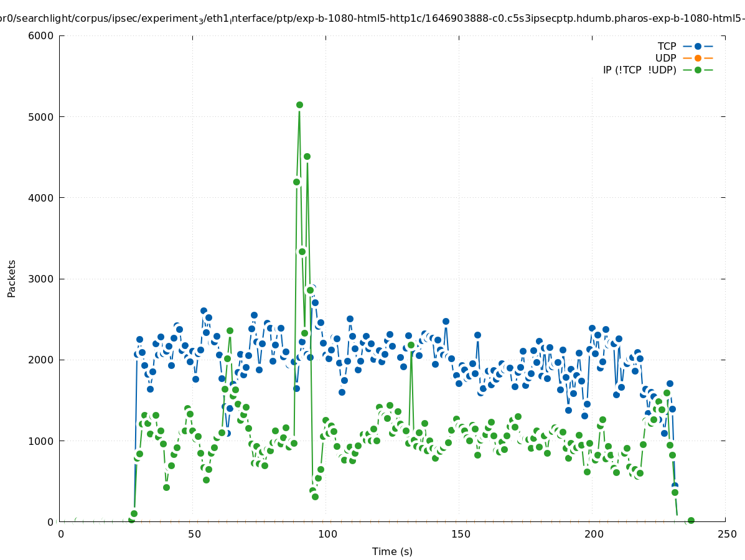The image size is (745, 560).
Task: Click the 3000 tick on the packets axis
Action: point(42,279)
